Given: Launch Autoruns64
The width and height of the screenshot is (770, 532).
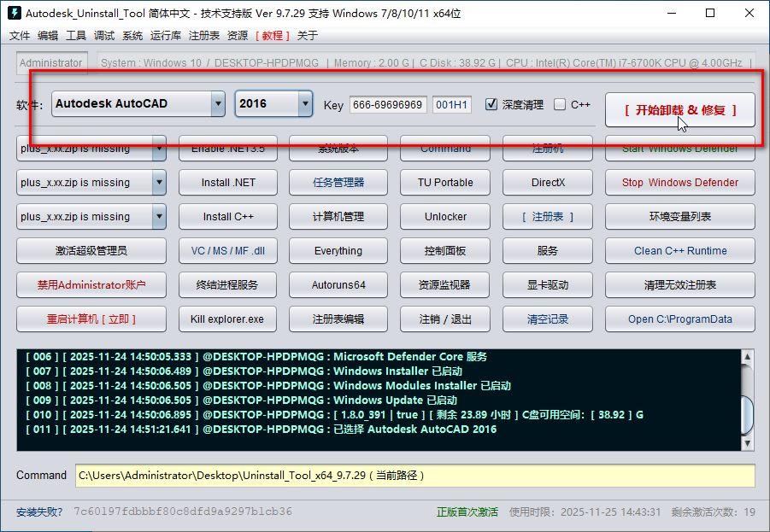Looking at the screenshot, I should tap(338, 284).
